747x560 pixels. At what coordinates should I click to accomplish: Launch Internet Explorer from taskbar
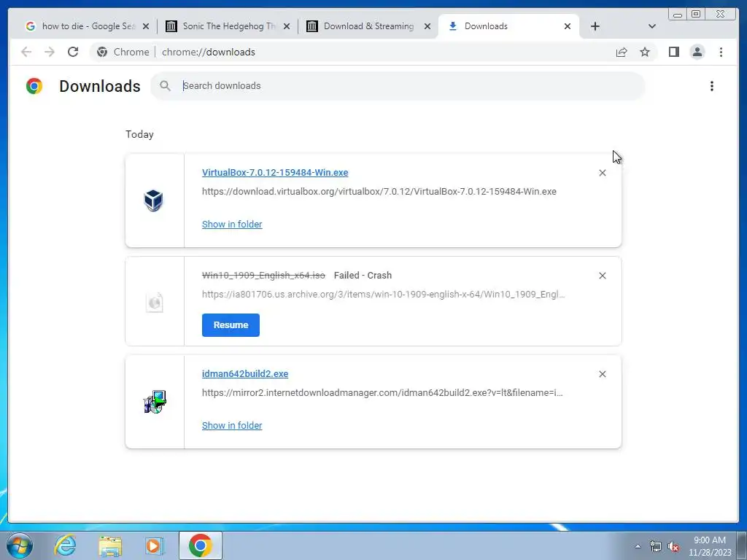(65, 545)
